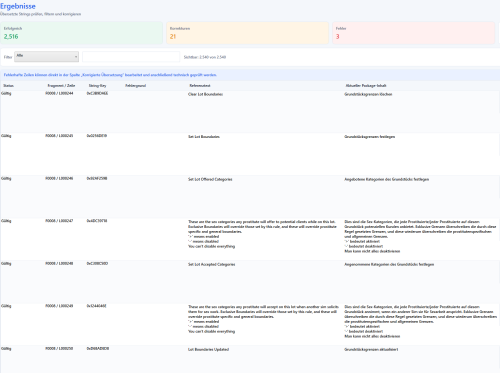Screen dimensions: 500x373
Task: Click Gültig status in Lot Boundaries Updated row
Action: (x=6, y=349)
